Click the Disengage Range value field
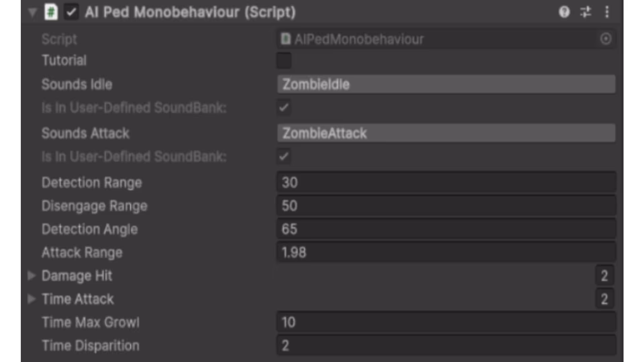The width and height of the screenshot is (644, 362). click(446, 206)
